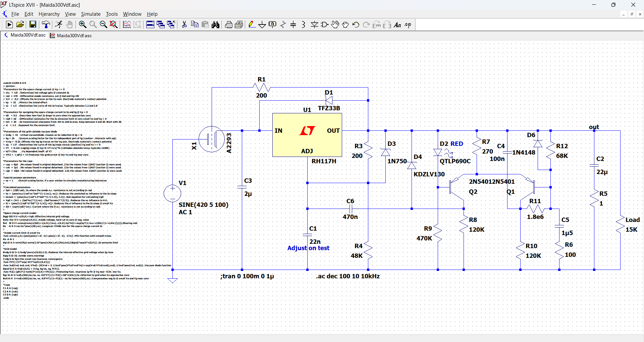Select the Text Aa tool
644x342 pixels.
(x=397, y=24)
